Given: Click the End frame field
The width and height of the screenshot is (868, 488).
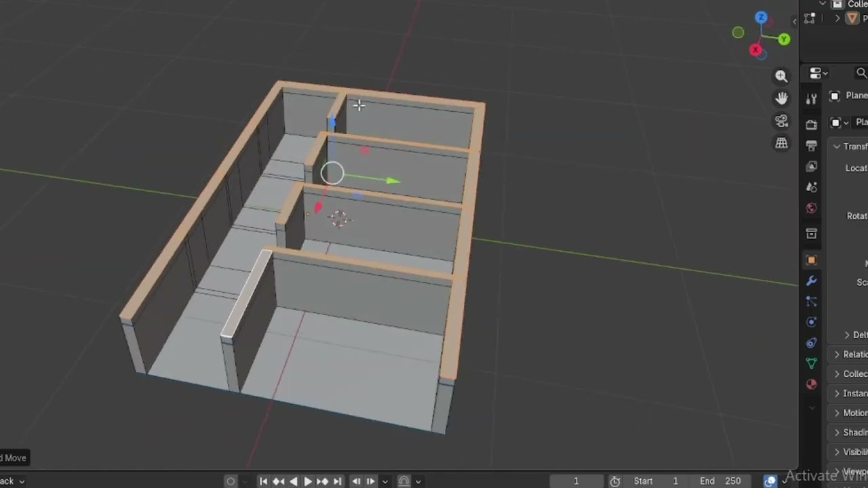Looking at the screenshot, I should pos(720,481).
